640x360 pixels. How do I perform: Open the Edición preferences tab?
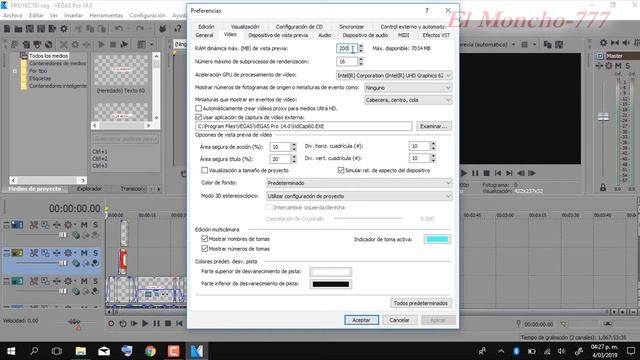pos(206,27)
